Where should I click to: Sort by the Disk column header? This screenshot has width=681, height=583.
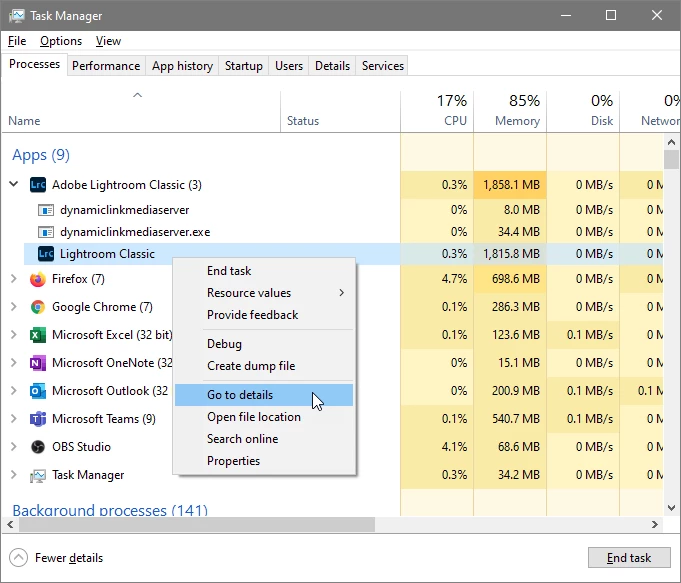point(583,112)
